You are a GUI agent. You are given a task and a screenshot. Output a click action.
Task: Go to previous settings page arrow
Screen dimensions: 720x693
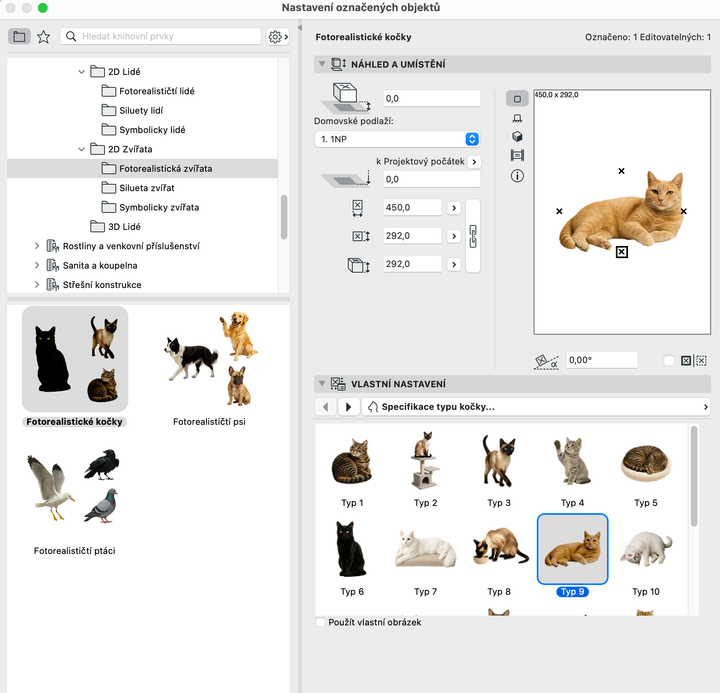pyautogui.click(x=326, y=407)
